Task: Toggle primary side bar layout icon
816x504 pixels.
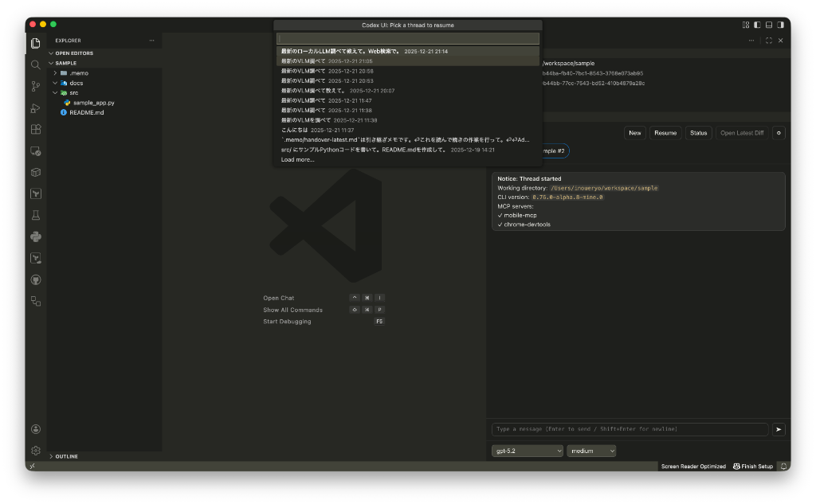Action: pos(757,25)
